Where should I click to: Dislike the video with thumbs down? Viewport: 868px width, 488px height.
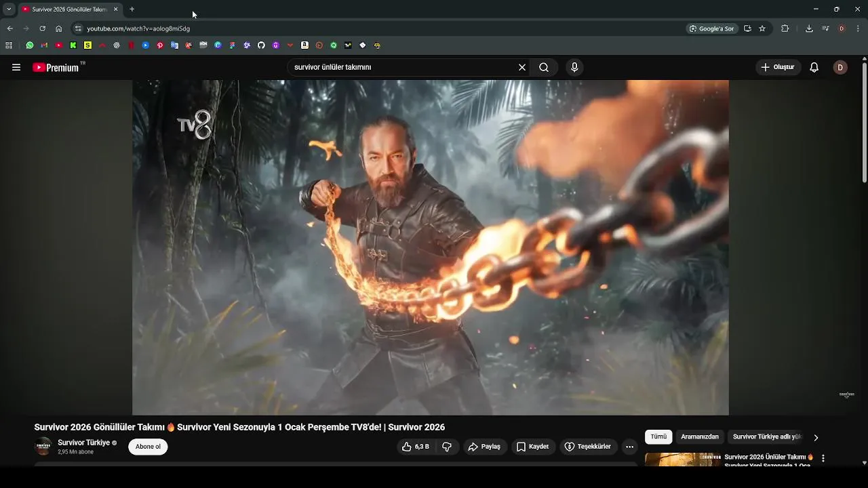click(447, 447)
